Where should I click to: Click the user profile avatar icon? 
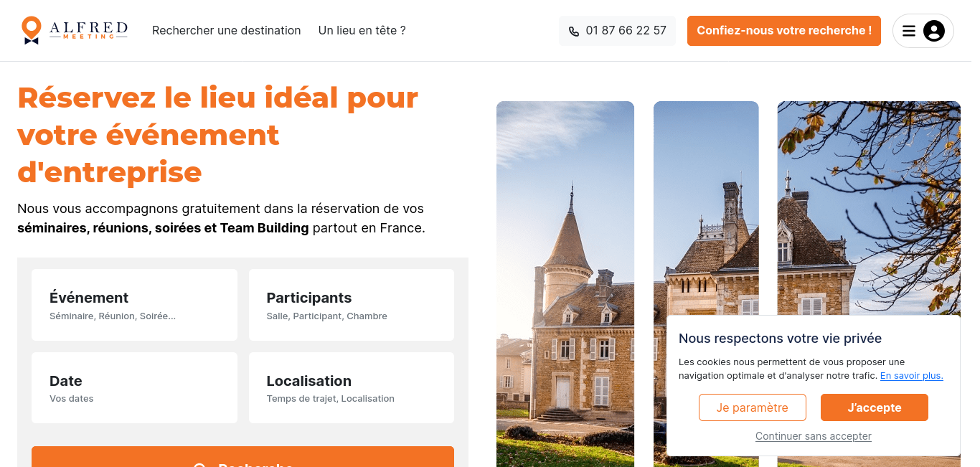(934, 31)
